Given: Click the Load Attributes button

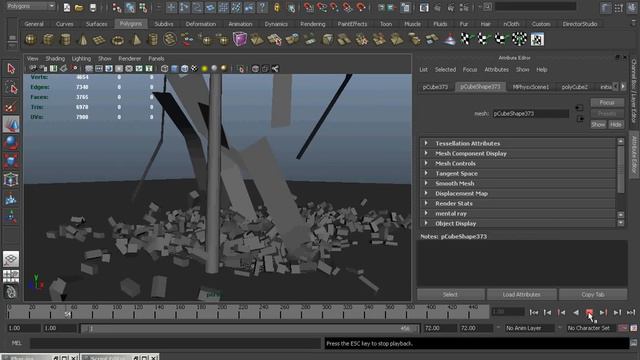Looking at the screenshot, I should [522, 294].
